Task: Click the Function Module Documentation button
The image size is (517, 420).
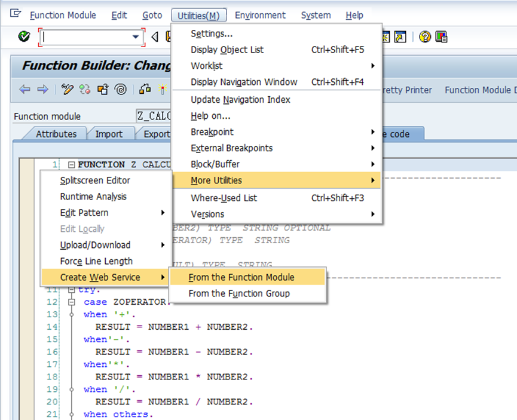Action: tap(481, 90)
